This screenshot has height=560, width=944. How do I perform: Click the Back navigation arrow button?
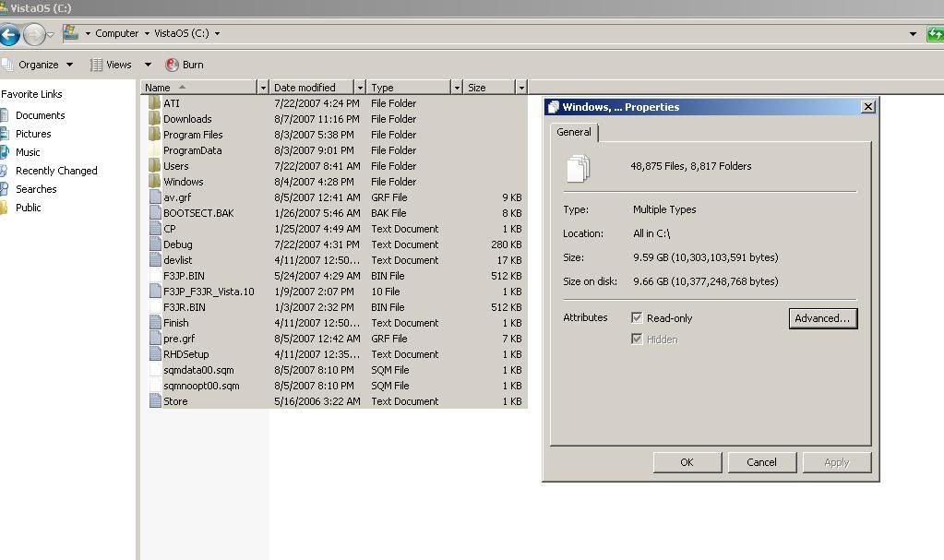coord(10,35)
